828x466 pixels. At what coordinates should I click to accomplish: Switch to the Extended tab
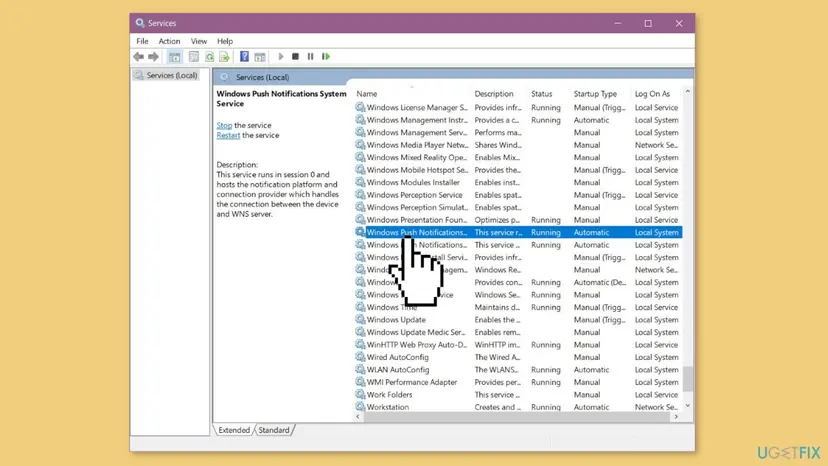(234, 430)
